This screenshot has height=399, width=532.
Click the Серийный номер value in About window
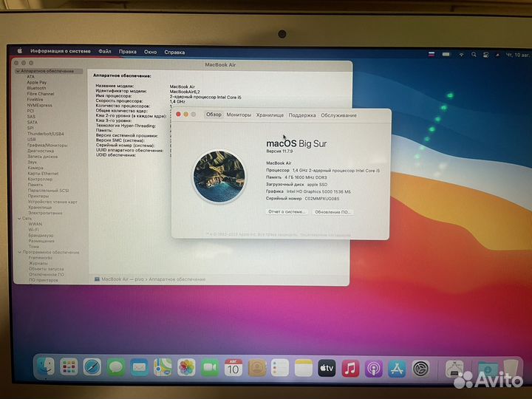tap(321, 199)
